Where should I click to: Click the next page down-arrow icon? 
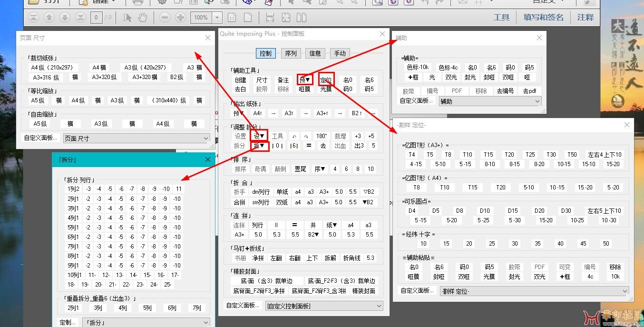(x=65, y=18)
